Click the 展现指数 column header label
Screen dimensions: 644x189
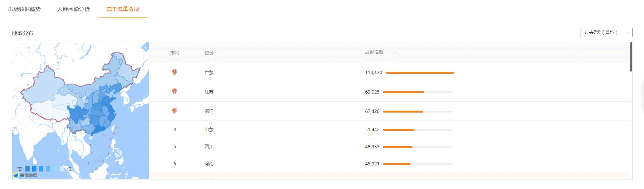coord(374,52)
